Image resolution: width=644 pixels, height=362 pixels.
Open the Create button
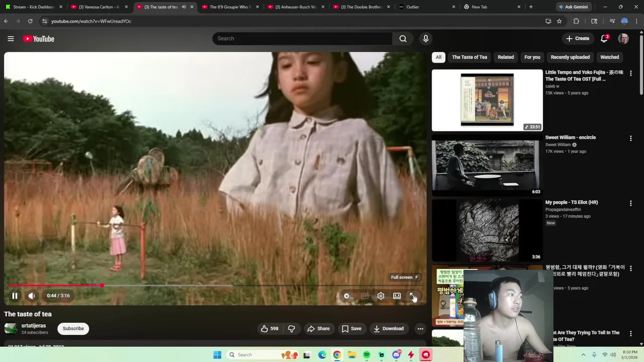point(578,39)
